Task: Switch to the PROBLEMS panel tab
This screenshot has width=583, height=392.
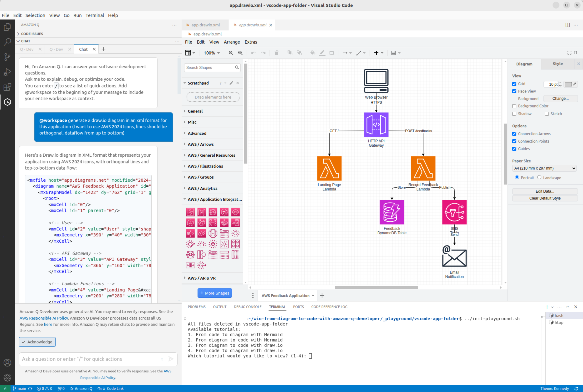Action: pyautogui.click(x=197, y=307)
